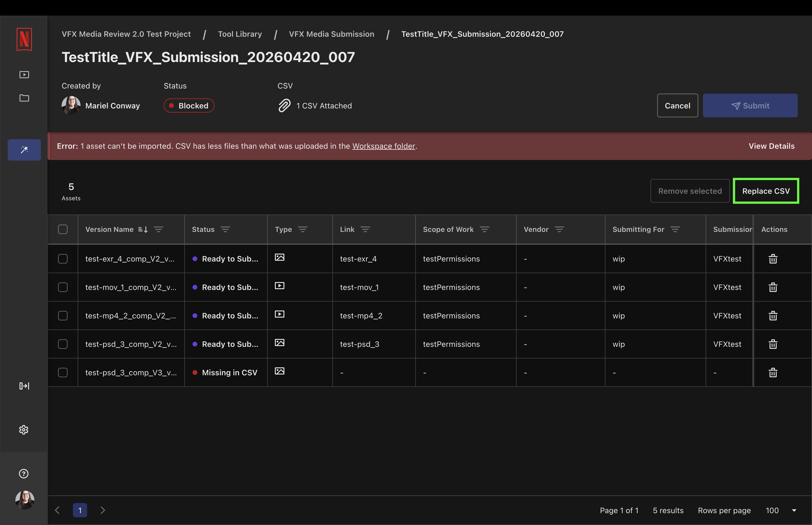The width and height of the screenshot is (812, 525).
Task: Click the video type icon for test-mp4_2
Action: click(x=280, y=314)
